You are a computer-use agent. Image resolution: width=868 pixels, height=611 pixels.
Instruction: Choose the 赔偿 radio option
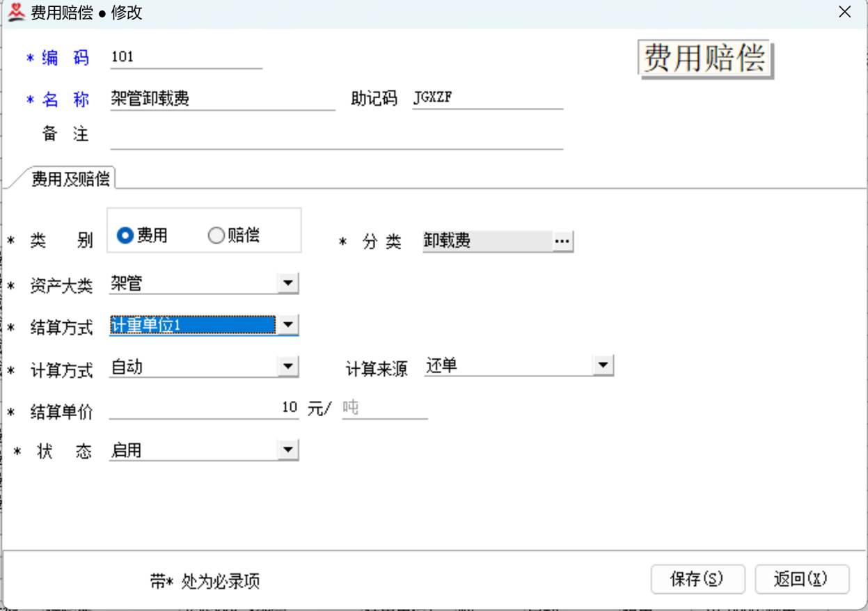coord(216,236)
